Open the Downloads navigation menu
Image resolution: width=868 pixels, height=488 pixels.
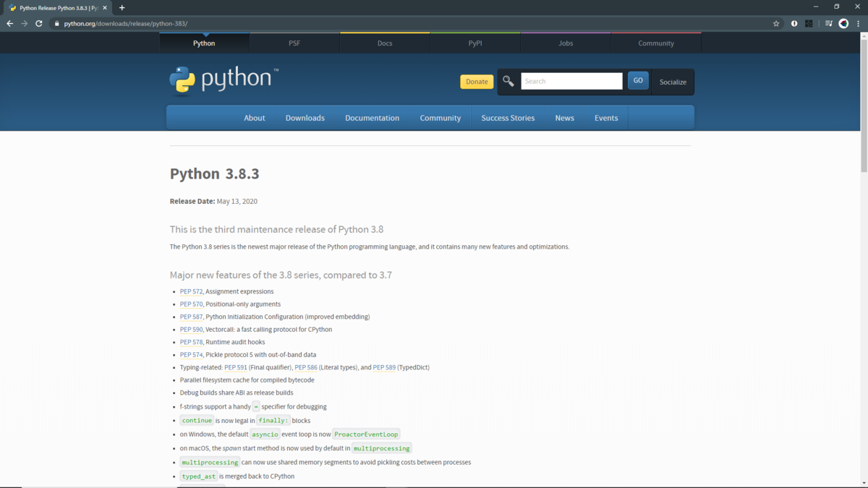pos(305,117)
